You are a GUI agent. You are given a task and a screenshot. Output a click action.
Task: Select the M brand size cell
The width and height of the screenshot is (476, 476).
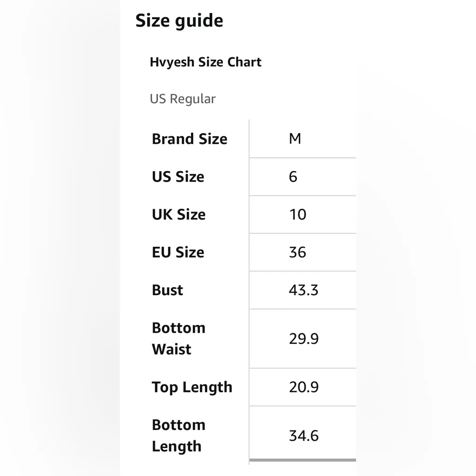tap(295, 139)
